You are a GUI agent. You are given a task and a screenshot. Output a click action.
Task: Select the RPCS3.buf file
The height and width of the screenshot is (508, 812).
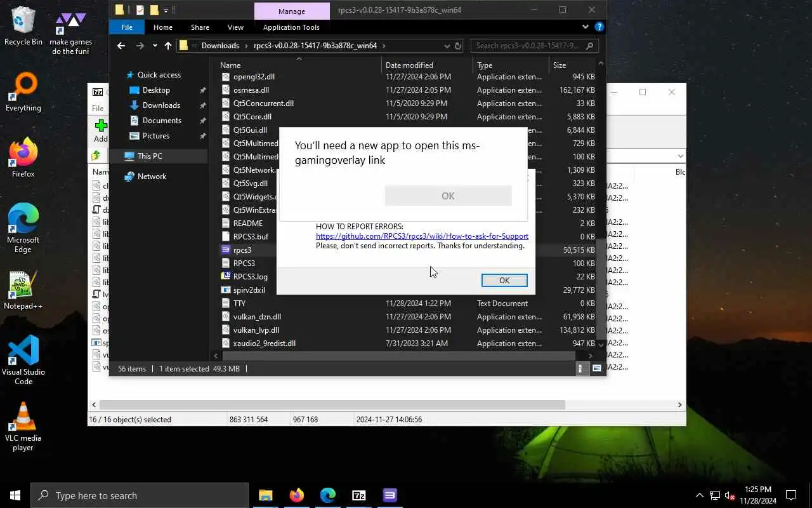(x=251, y=237)
